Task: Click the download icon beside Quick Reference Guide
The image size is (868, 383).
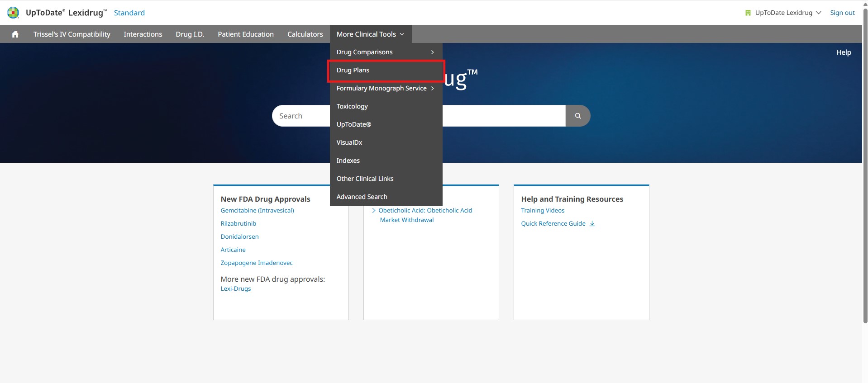Action: [592, 223]
